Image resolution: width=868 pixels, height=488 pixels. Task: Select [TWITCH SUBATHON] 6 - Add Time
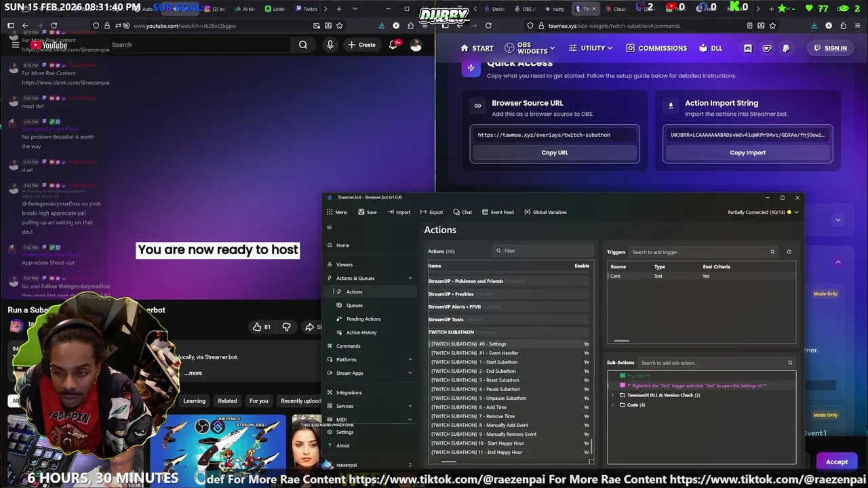pyautogui.click(x=510, y=407)
